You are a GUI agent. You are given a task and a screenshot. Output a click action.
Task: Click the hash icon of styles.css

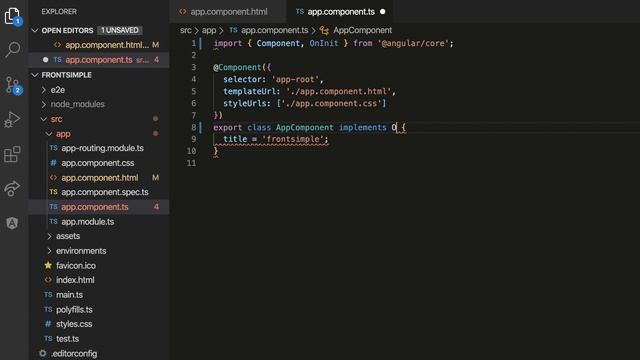[x=48, y=324]
